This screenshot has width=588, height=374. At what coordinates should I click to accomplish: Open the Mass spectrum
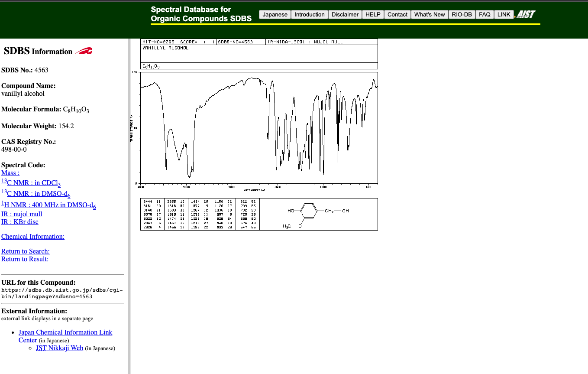click(x=10, y=172)
